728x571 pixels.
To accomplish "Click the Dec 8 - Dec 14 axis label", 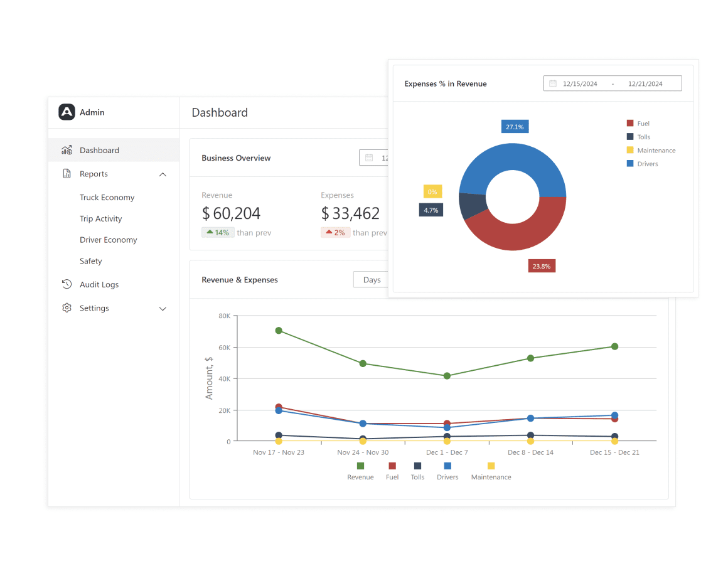I will 530,452.
